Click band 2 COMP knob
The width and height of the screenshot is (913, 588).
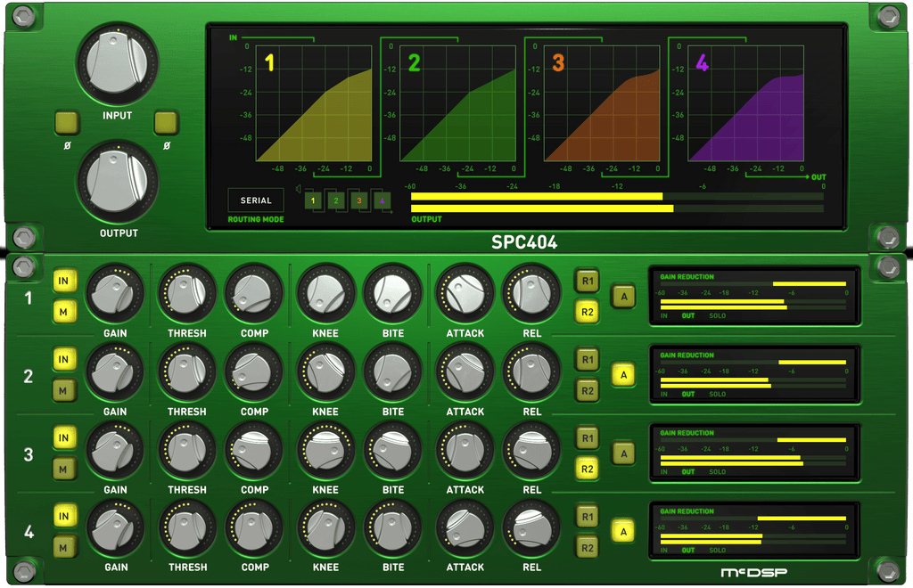click(254, 372)
